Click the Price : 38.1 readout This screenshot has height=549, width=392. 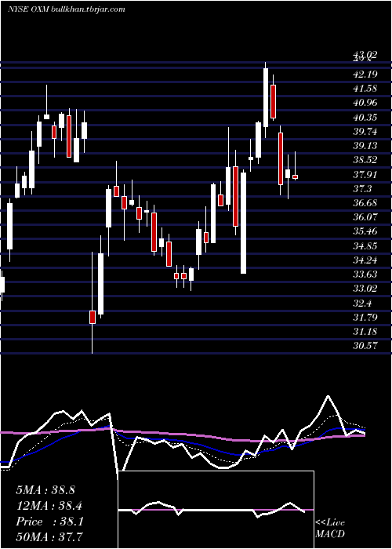49,522
